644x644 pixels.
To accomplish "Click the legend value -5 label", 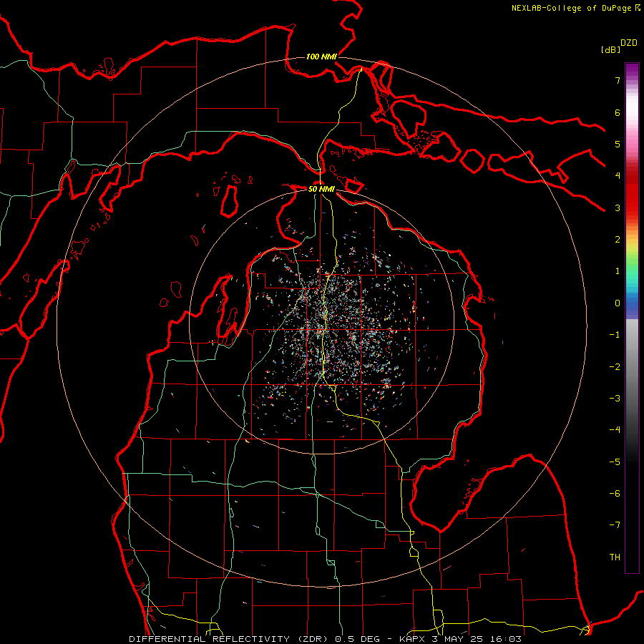I will [615, 462].
